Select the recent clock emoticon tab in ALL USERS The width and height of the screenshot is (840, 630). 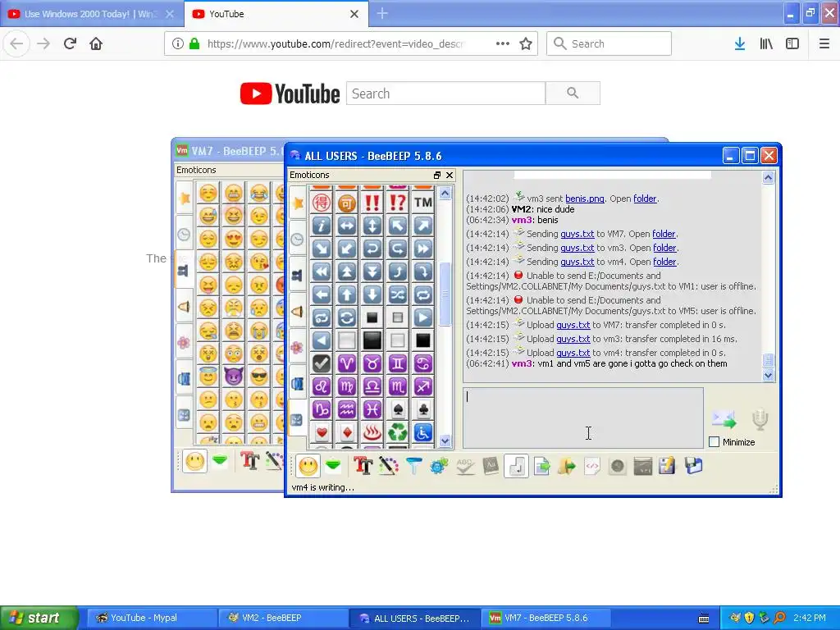click(298, 239)
